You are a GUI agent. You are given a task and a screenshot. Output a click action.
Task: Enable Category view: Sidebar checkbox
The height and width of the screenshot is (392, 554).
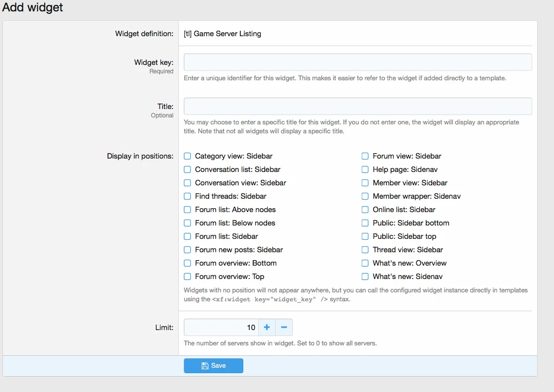click(187, 156)
